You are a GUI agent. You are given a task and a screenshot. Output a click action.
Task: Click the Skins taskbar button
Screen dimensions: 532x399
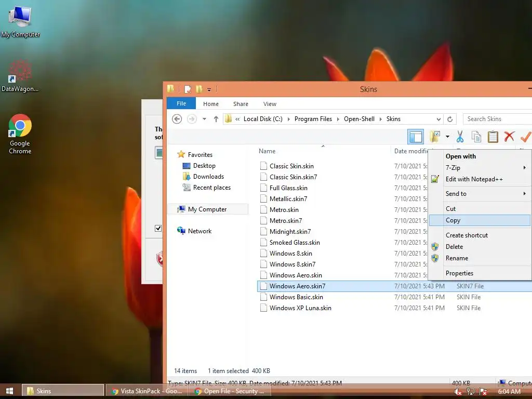63,391
